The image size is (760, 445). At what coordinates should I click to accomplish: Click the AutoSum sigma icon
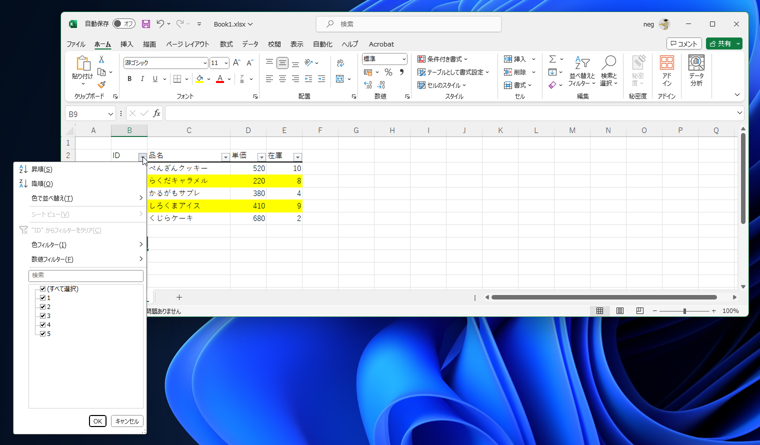point(552,59)
